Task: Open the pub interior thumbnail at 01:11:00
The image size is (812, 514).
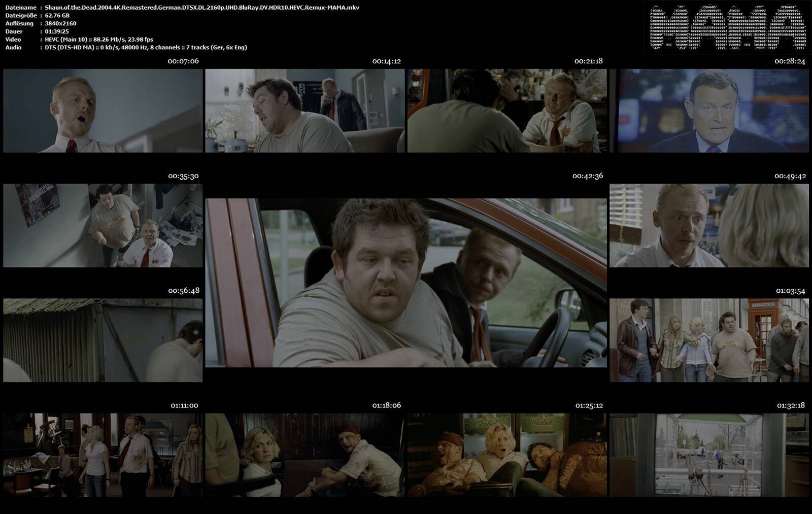Action: [x=103, y=455]
